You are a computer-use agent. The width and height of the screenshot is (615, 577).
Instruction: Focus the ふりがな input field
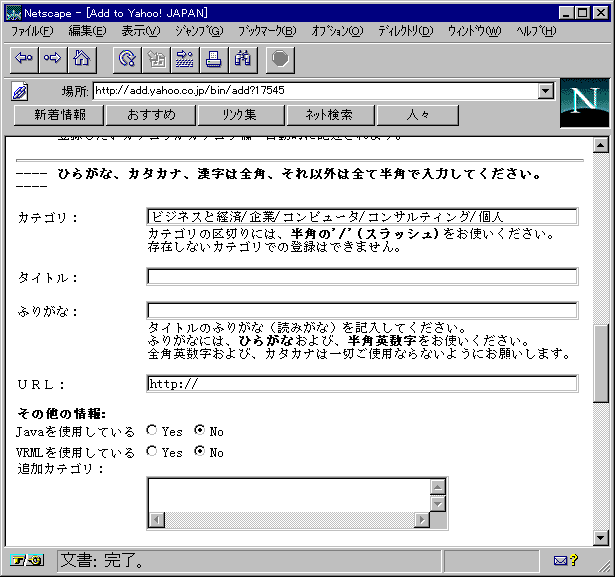(x=362, y=310)
